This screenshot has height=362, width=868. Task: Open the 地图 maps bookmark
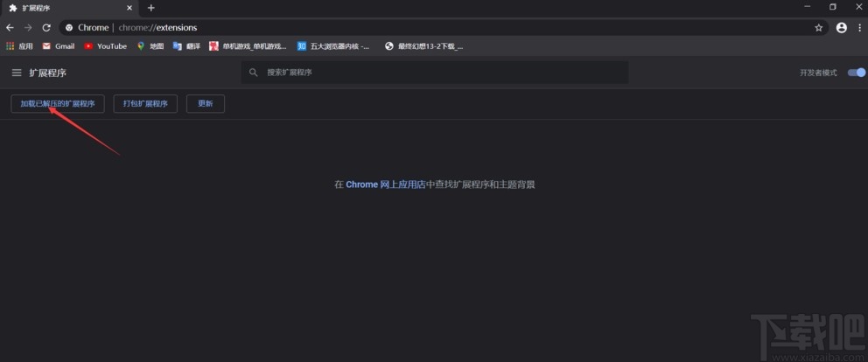(150, 46)
